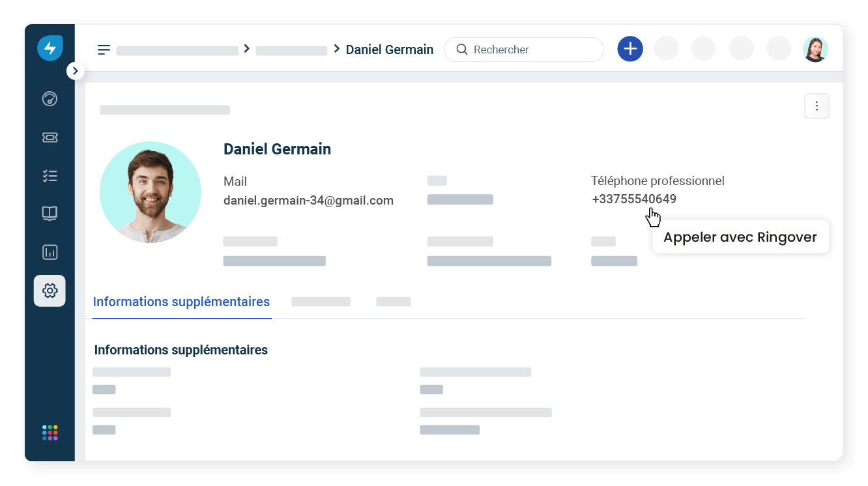868x486 pixels.
Task: Open the admin settings gear icon
Action: coord(50,291)
